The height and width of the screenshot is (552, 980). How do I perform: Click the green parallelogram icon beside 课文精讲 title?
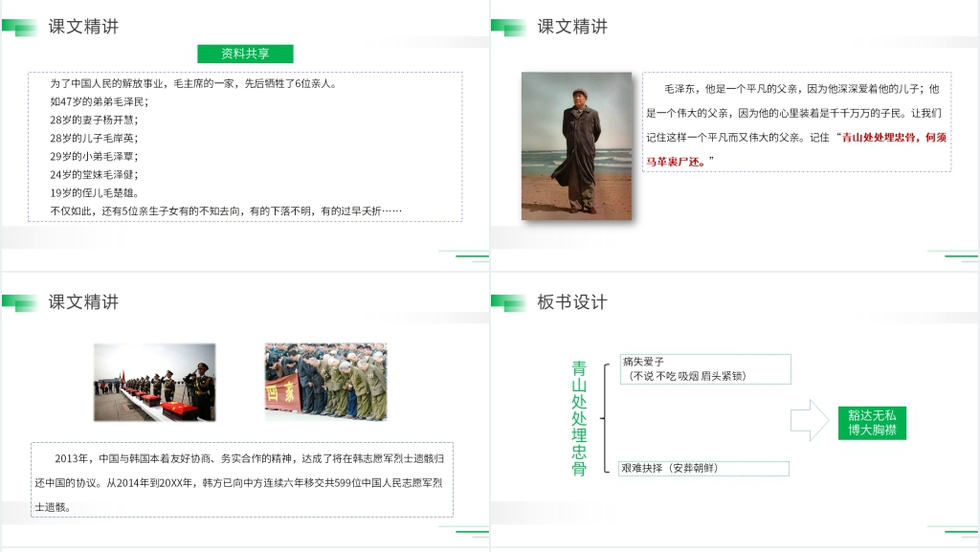pyautogui.click(x=20, y=27)
